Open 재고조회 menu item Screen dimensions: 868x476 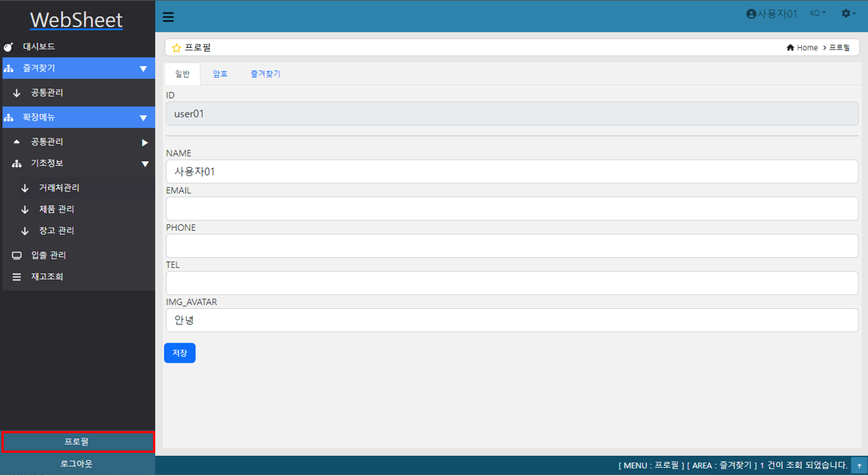[x=47, y=277]
